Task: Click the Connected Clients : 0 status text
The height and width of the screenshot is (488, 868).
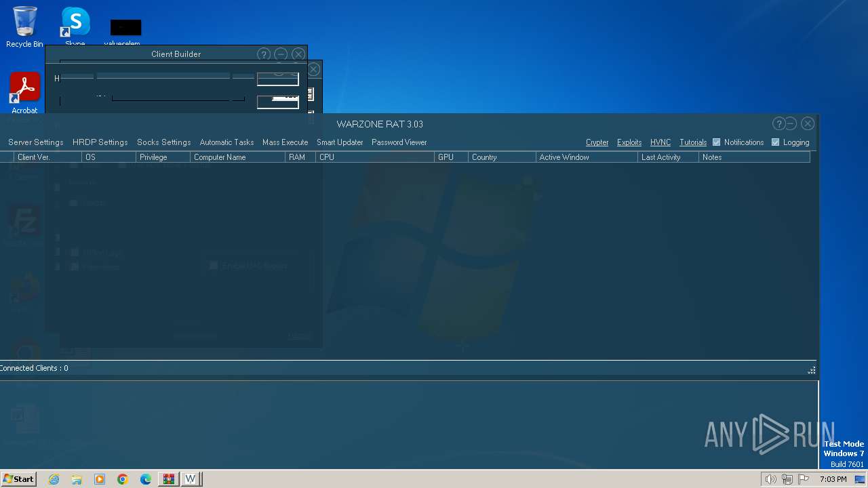Action: 34,368
